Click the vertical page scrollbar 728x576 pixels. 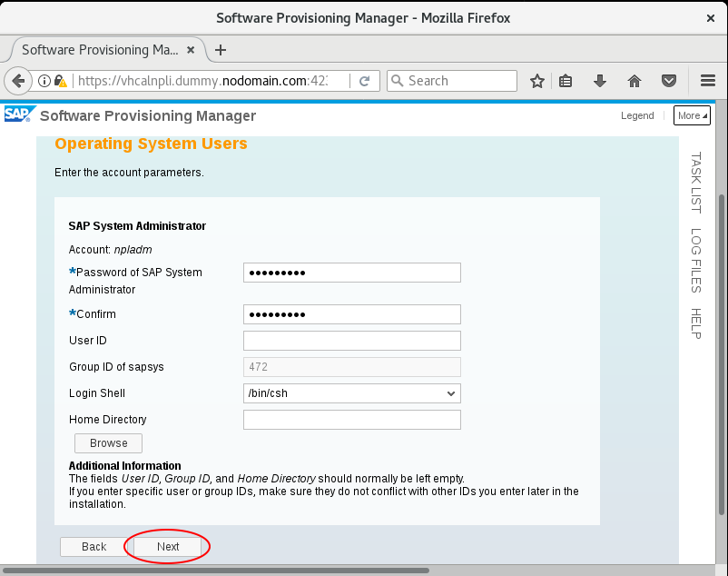click(722, 354)
